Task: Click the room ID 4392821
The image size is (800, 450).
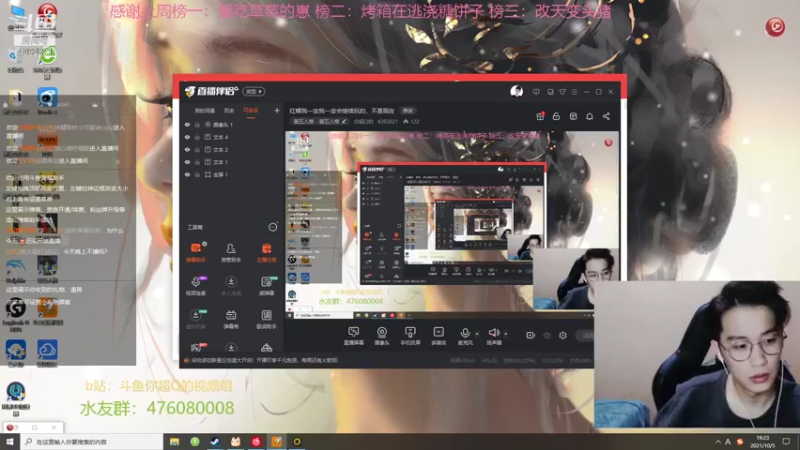Action: pos(387,121)
